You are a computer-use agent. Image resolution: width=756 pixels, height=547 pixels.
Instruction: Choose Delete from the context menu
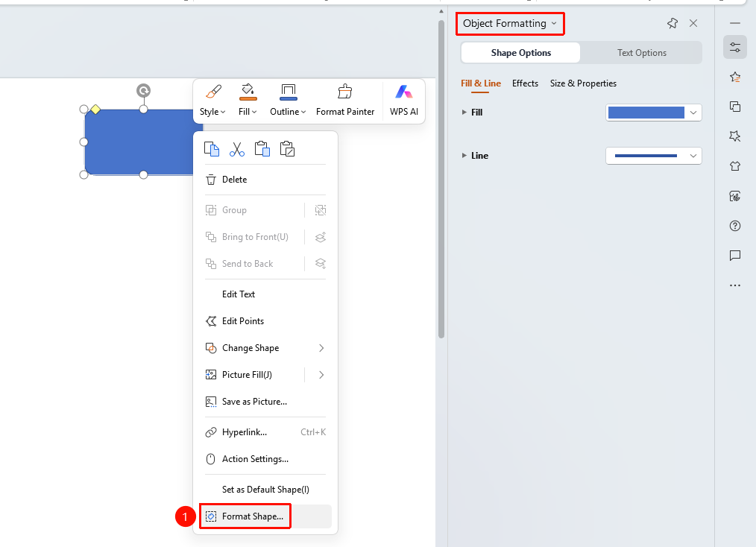(265, 180)
